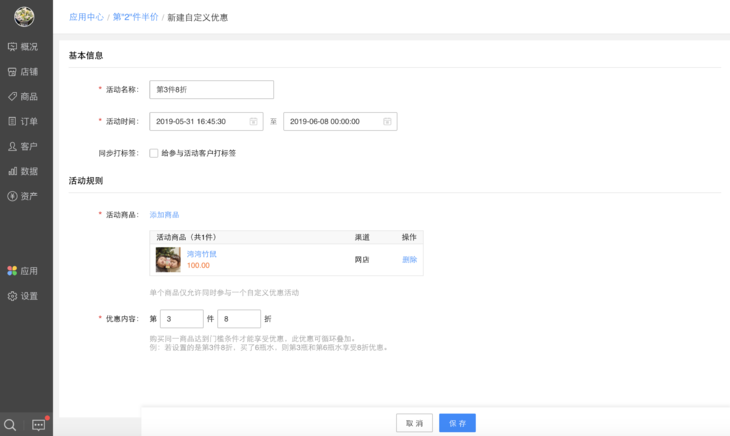The image size is (730, 436).
Task: Click the 活动名称 input field
Action: [x=211, y=90]
